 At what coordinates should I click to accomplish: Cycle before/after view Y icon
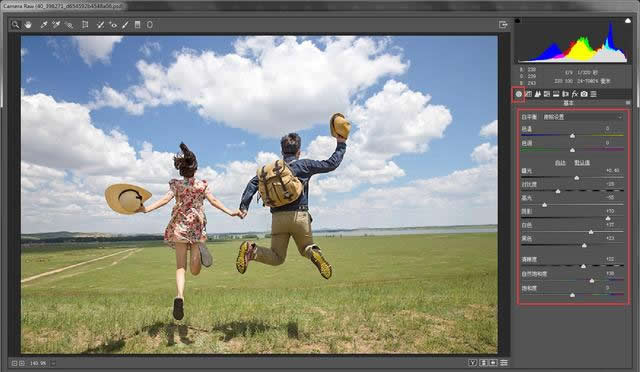[x=472, y=363]
